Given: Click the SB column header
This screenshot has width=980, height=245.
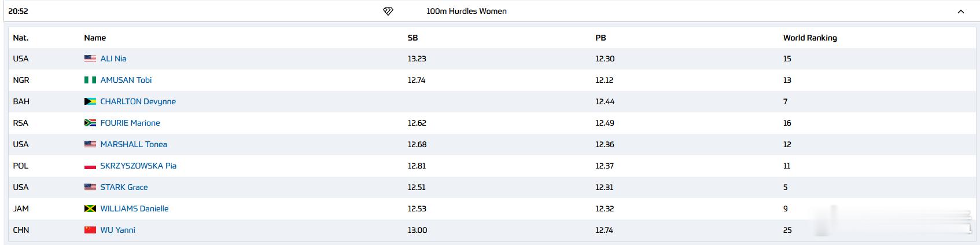Looking at the screenshot, I should [412, 38].
